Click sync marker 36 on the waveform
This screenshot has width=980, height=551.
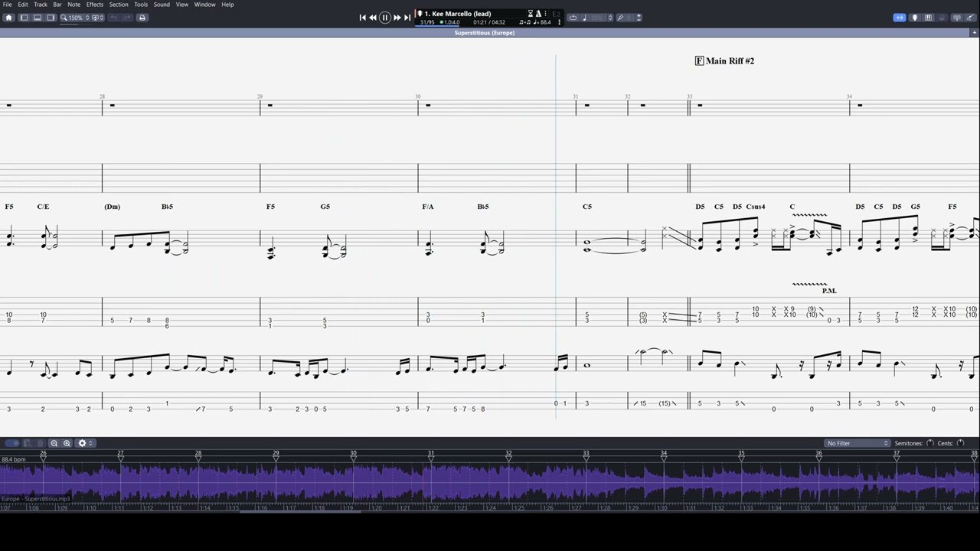point(818,455)
